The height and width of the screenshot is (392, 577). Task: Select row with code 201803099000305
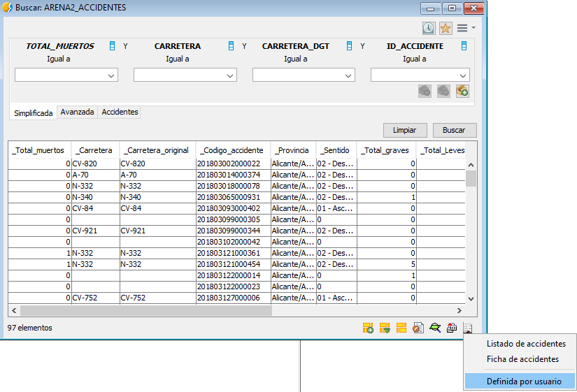(x=236, y=219)
